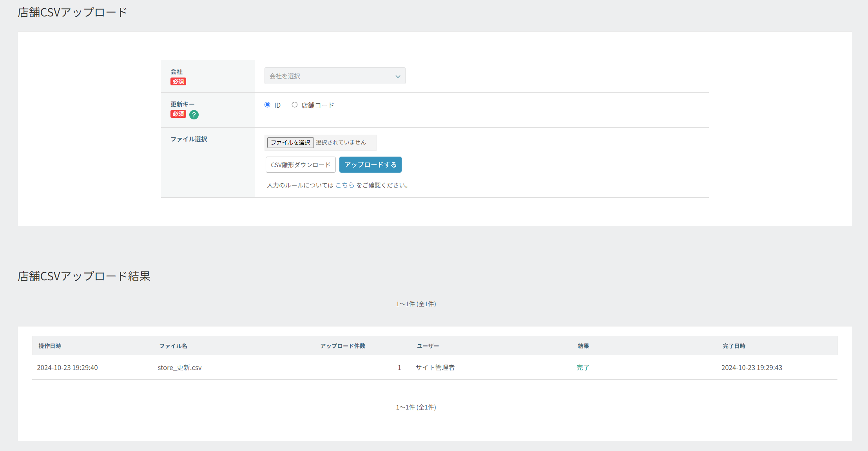Click the 選択されていません file status text
Screen dimensions: 868x451
(x=341, y=143)
